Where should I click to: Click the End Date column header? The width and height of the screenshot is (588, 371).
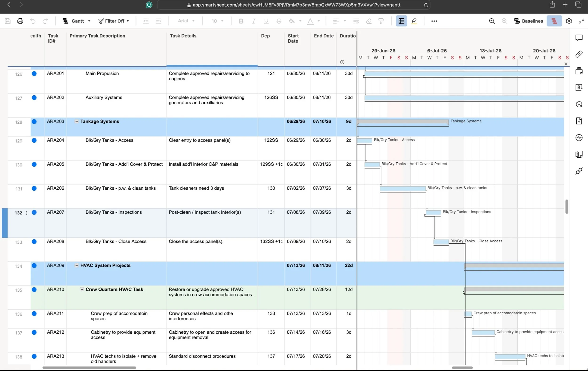(324, 36)
